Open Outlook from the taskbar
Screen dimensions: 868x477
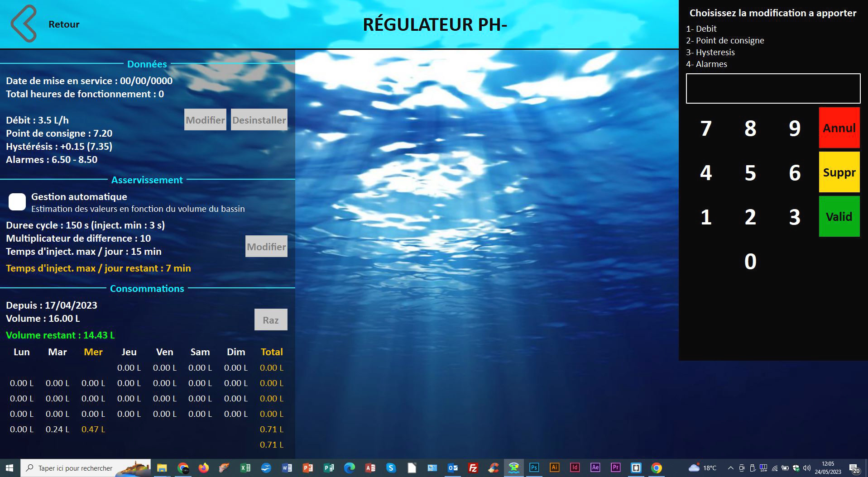pyautogui.click(x=452, y=467)
